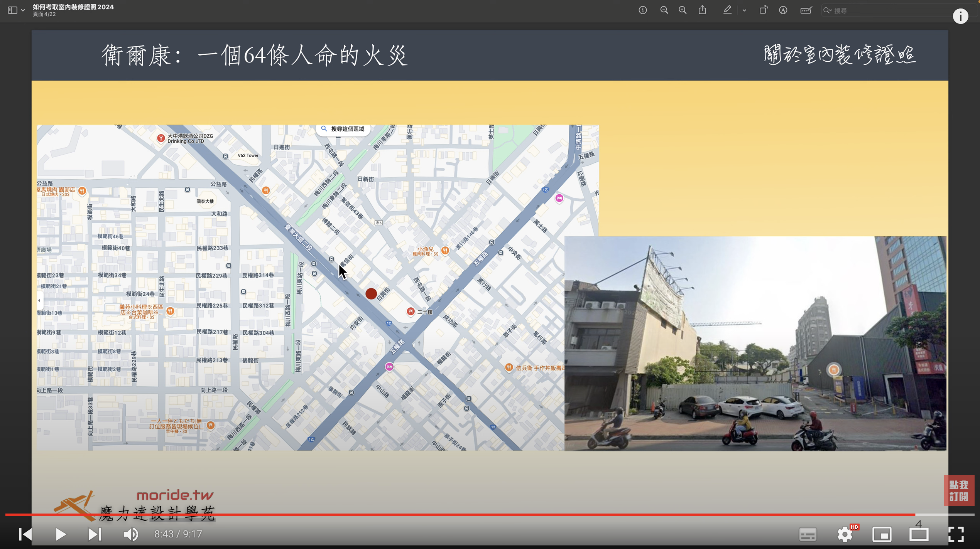Open the document info inspector icon
This screenshot has height=549, width=980.
(x=642, y=10)
